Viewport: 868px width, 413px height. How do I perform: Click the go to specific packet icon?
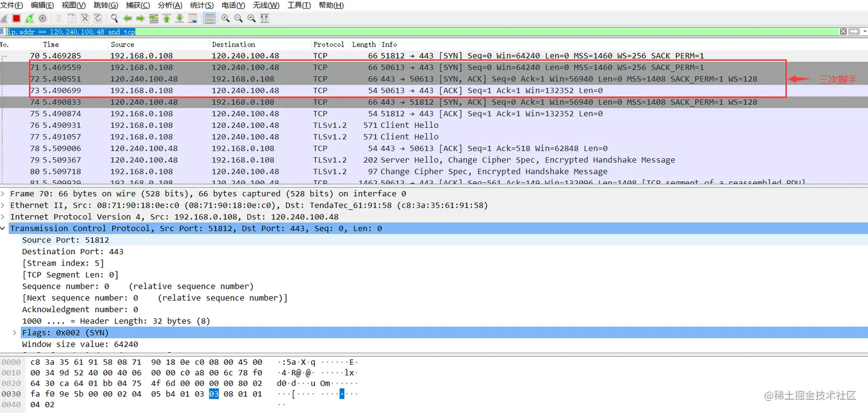[153, 18]
